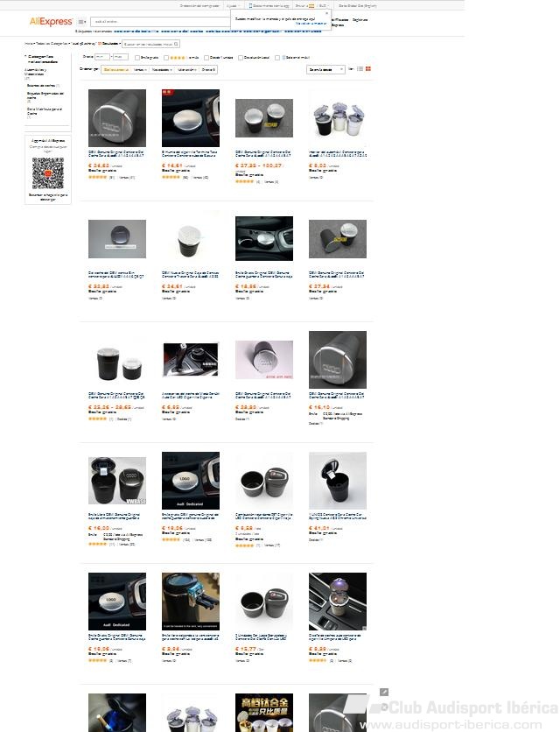Select the Novedades sort tab

(162, 69)
